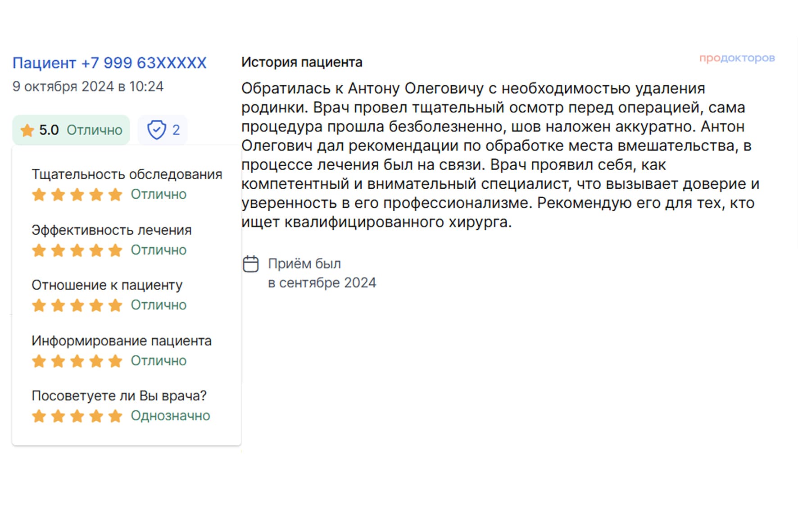Click the 5.0 Отлично rating badge

(x=71, y=130)
